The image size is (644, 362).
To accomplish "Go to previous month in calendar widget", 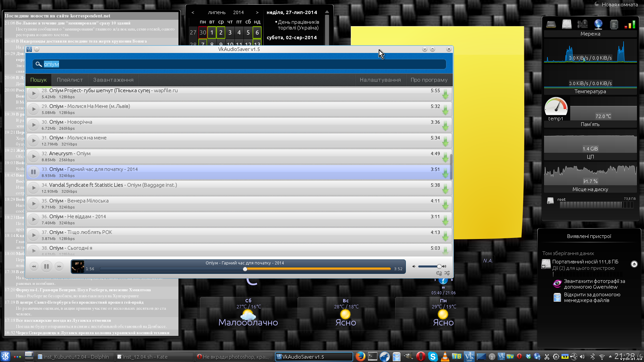I will [x=193, y=12].
